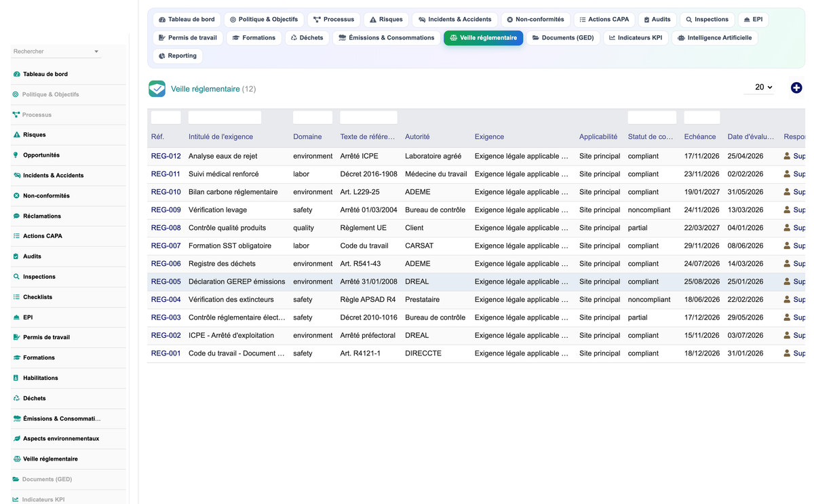Sort by the Domaine column header

coord(307,137)
